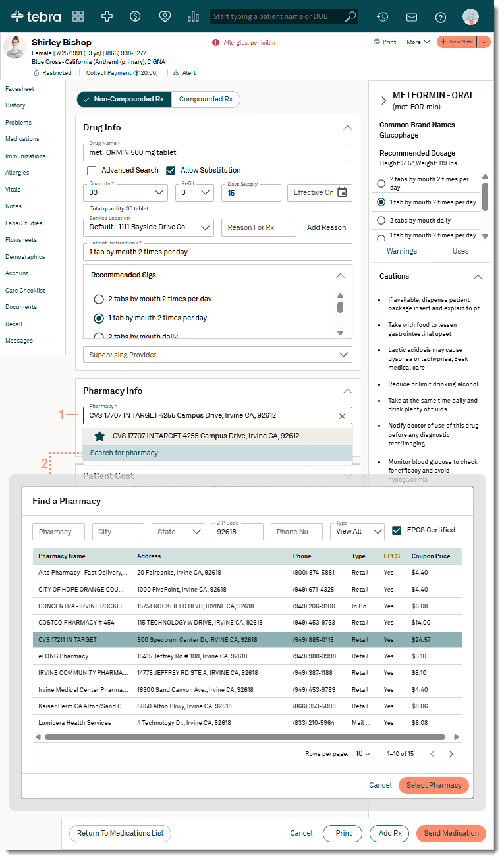Open the recent history clock icon
The width and height of the screenshot is (504, 860).
coord(382,17)
